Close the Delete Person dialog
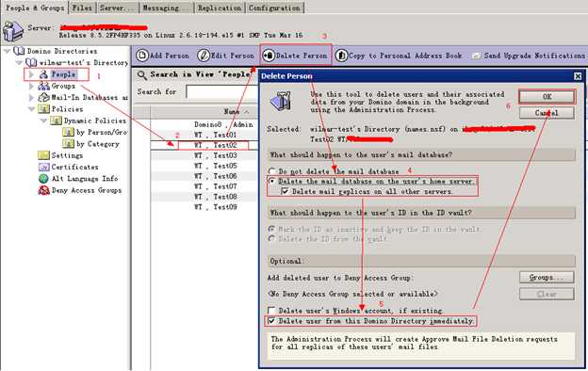This screenshot has height=371, width=588. click(x=578, y=76)
